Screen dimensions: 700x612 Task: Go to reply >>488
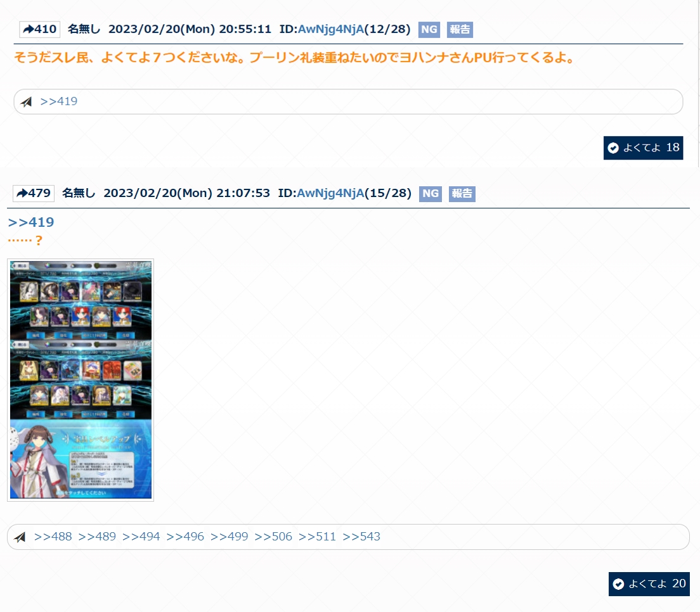(53, 537)
